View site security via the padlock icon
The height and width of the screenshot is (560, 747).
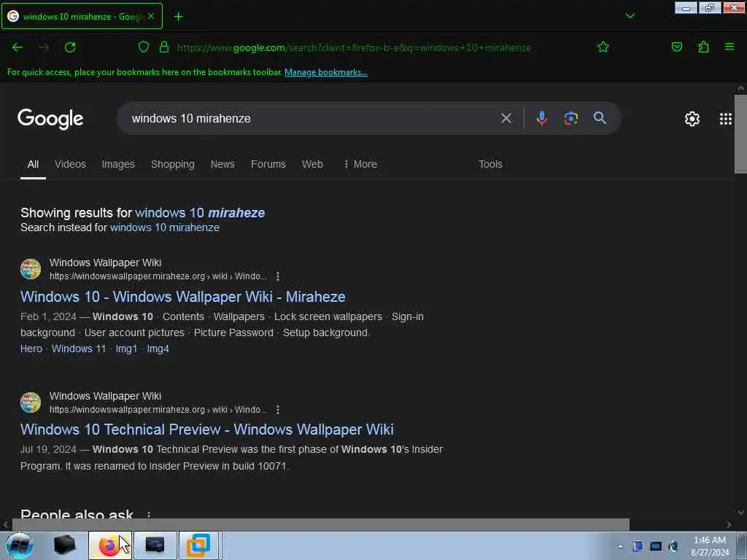pyautogui.click(x=164, y=47)
